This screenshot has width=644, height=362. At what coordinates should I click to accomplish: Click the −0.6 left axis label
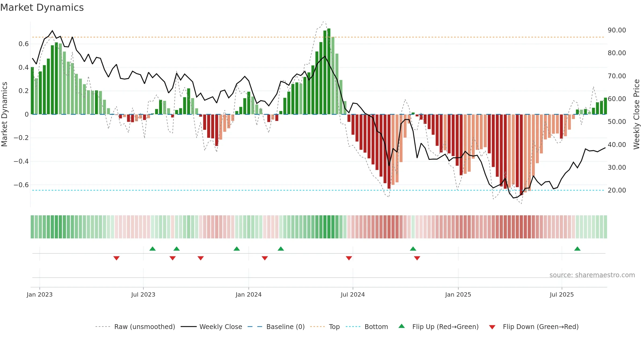point(21,185)
